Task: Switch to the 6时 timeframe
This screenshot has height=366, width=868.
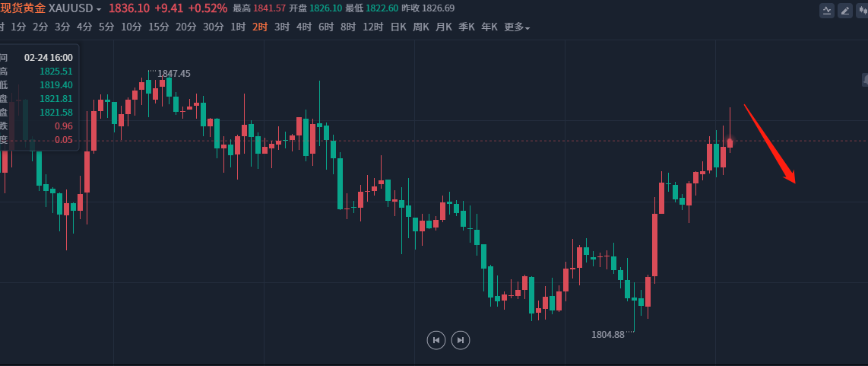Action: (x=326, y=27)
